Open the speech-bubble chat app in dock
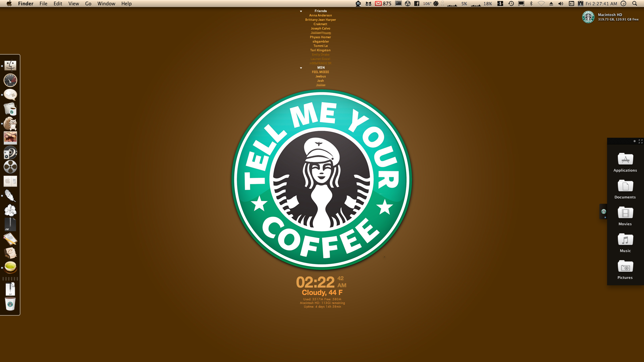The height and width of the screenshot is (362, 644). click(x=10, y=95)
